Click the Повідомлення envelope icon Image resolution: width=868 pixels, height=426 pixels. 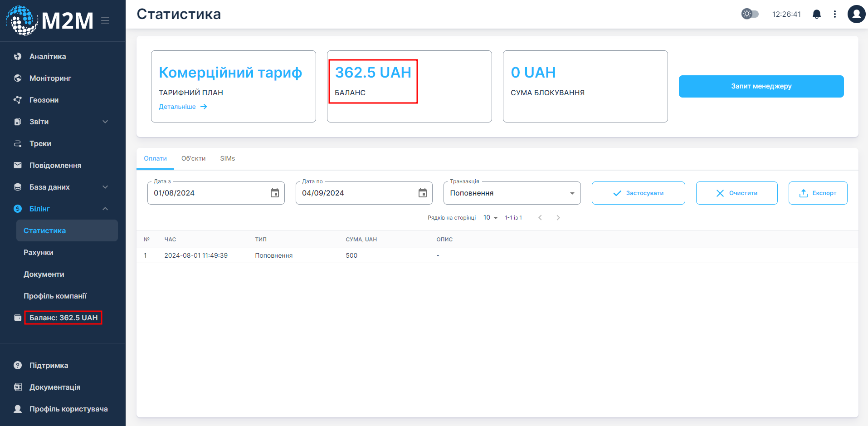click(18, 165)
